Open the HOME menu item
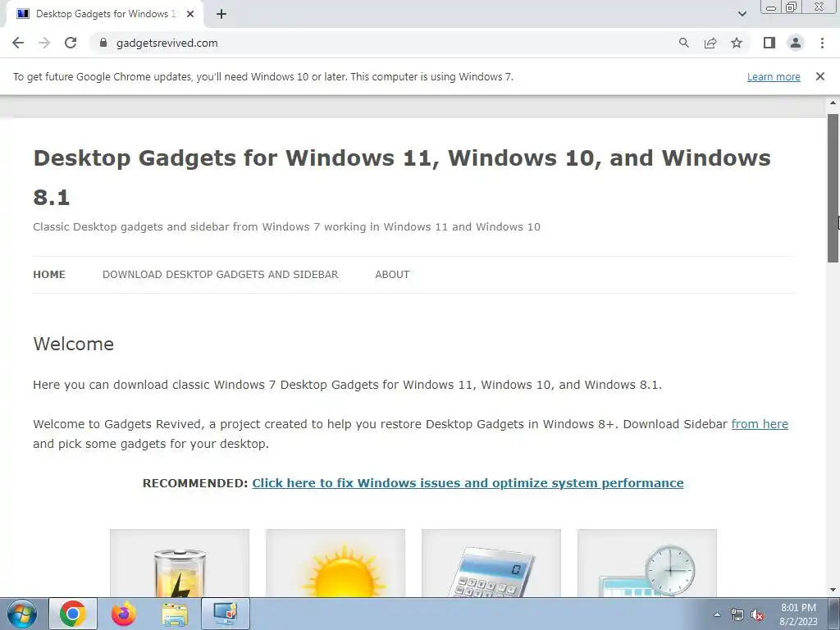The height and width of the screenshot is (630, 840). pyautogui.click(x=49, y=274)
